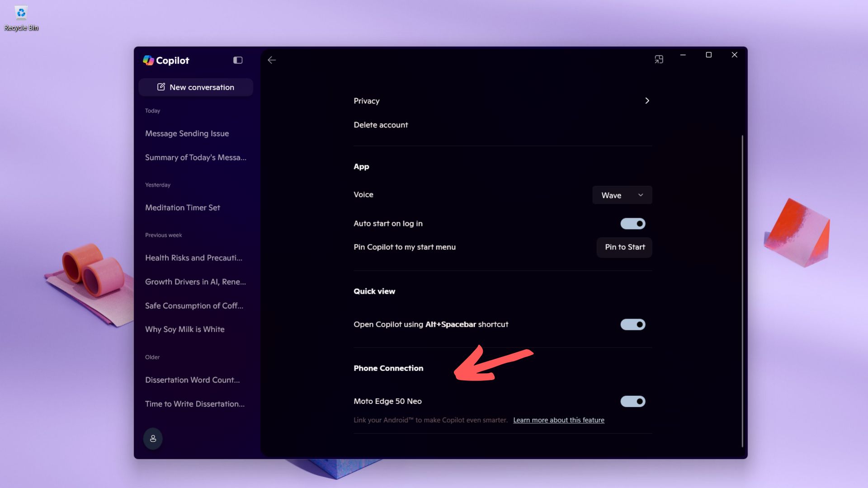Image resolution: width=868 pixels, height=488 pixels.
Task: Toggle Open Copilot using Alt+Spacebar shortcut
Action: click(633, 324)
